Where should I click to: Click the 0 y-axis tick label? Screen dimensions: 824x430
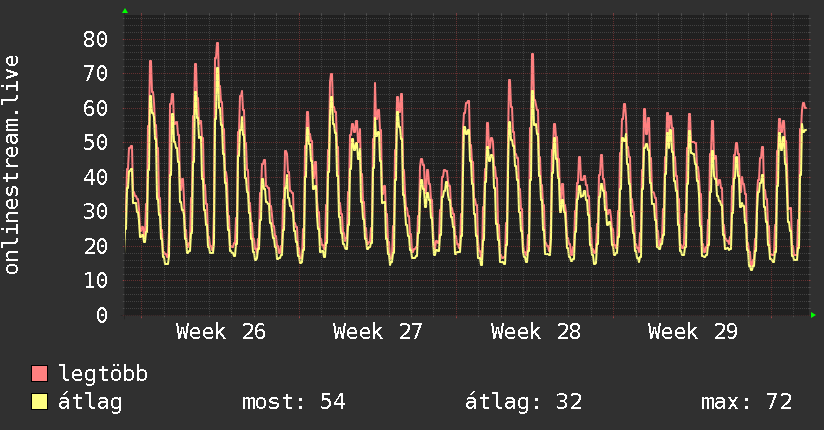pyautogui.click(x=102, y=315)
